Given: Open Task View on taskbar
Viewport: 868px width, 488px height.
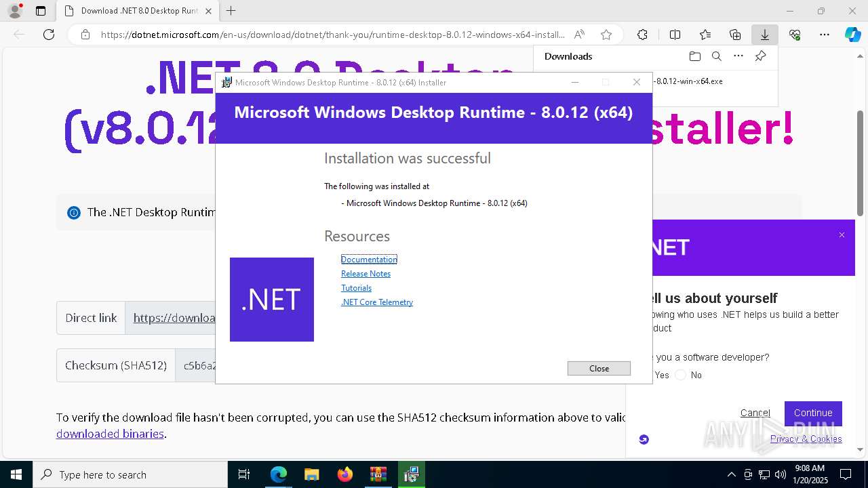Looking at the screenshot, I should tap(244, 474).
